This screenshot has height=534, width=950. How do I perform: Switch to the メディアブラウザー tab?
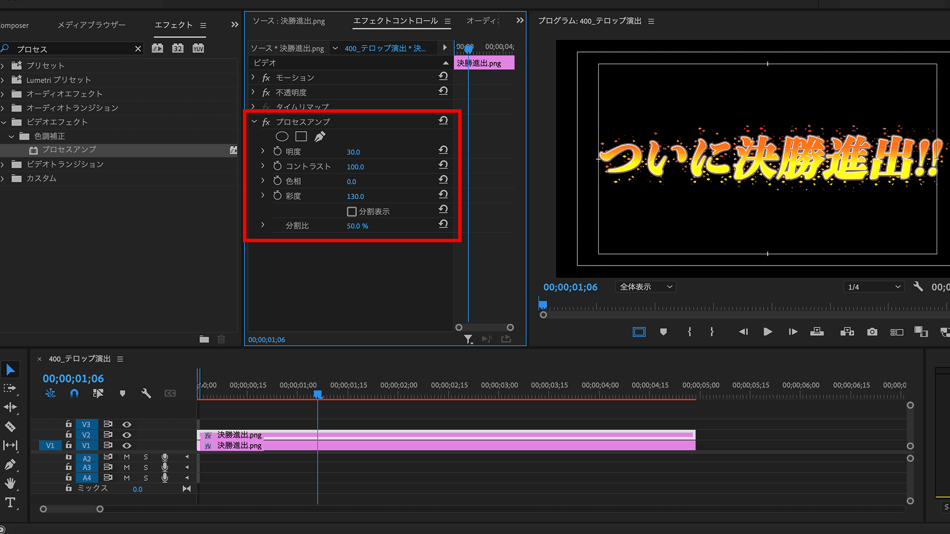(x=91, y=24)
